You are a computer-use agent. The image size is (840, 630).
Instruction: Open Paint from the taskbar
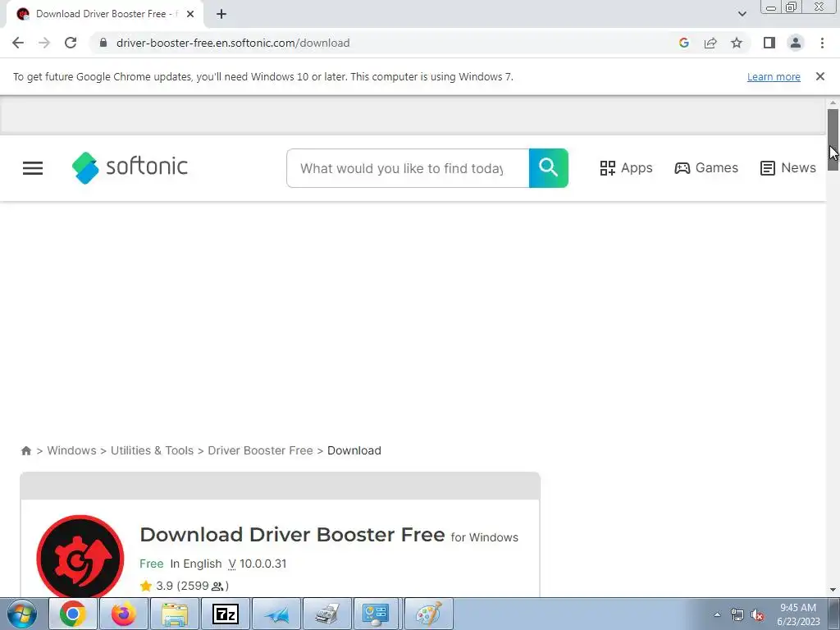[x=428, y=614]
